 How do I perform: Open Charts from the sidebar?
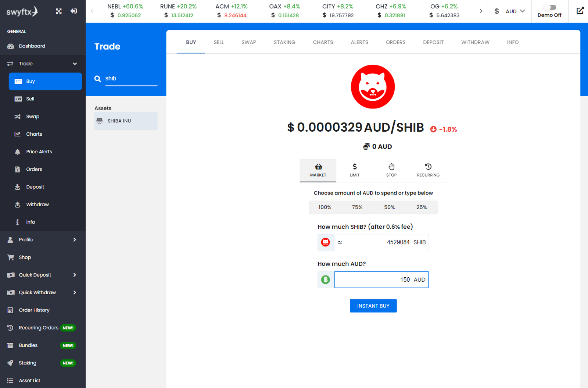(x=45, y=134)
